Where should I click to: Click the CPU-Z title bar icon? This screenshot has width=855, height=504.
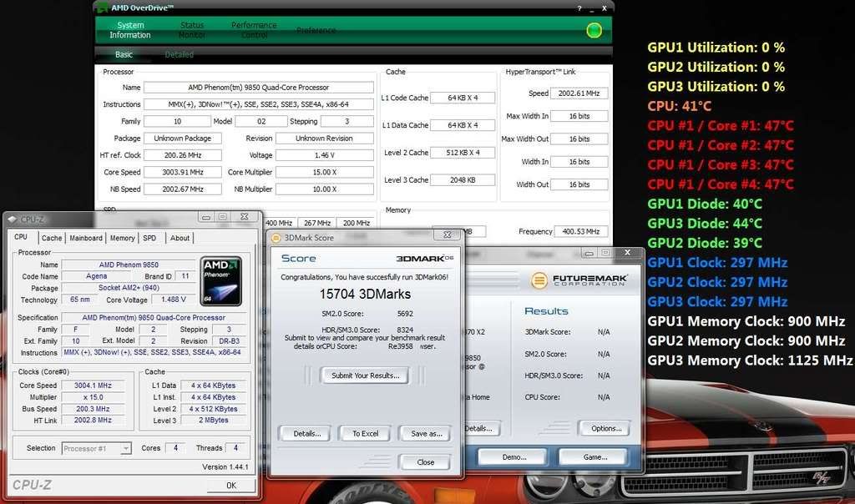click(x=12, y=219)
